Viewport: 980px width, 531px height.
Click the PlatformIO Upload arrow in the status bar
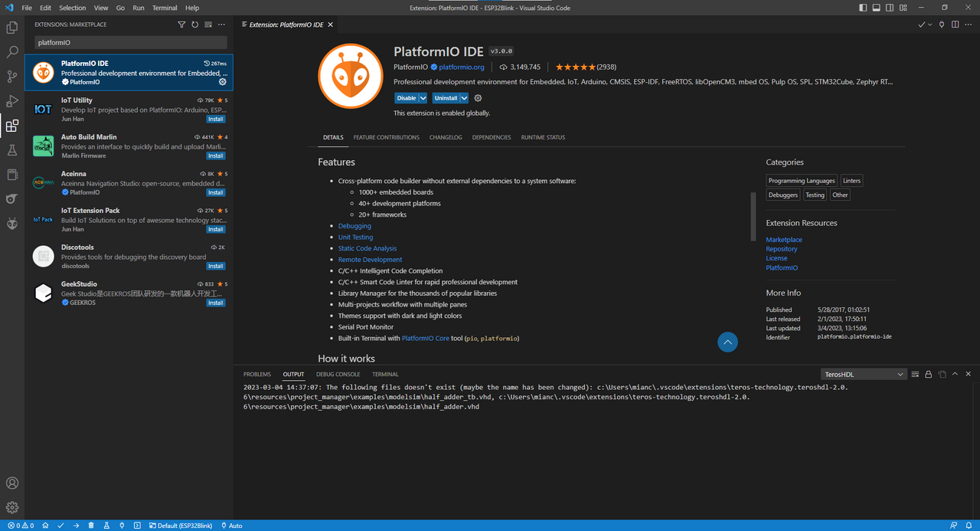click(x=76, y=526)
